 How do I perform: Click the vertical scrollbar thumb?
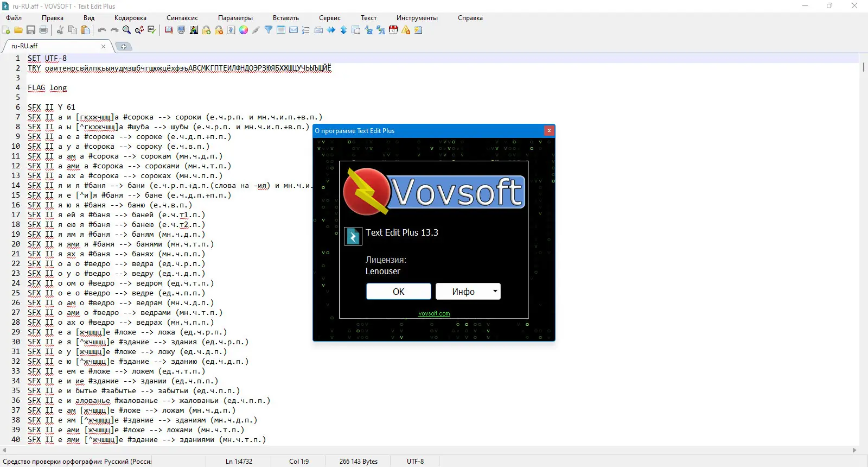pos(863,67)
